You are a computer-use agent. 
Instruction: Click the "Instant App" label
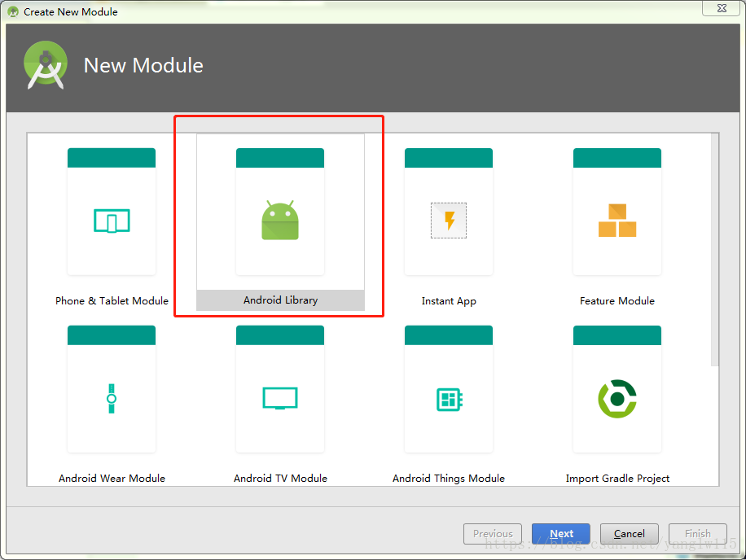coord(449,301)
